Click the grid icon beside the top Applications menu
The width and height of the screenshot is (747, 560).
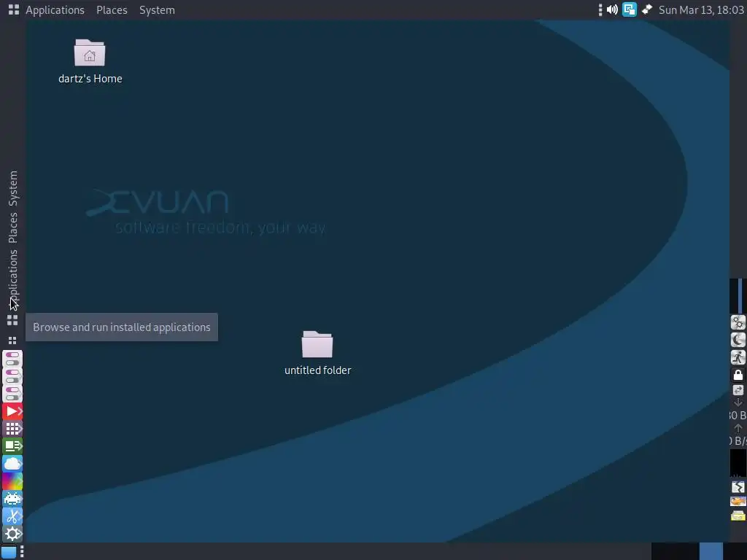[x=13, y=10]
